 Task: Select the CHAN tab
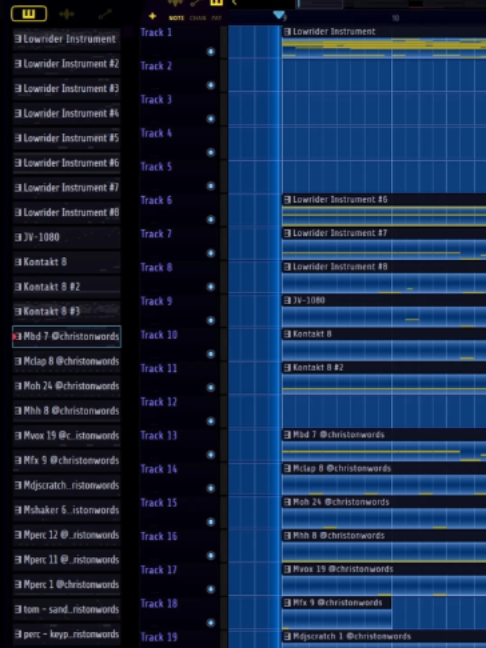point(198,18)
